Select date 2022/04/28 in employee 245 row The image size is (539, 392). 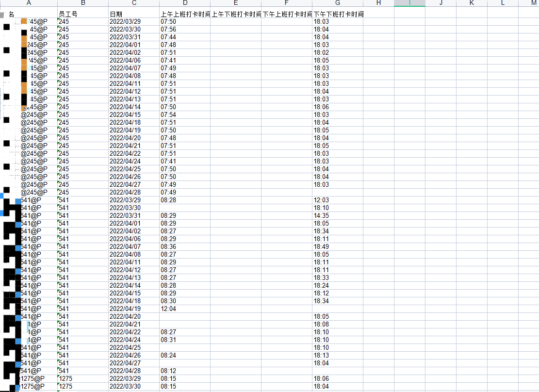pos(134,192)
